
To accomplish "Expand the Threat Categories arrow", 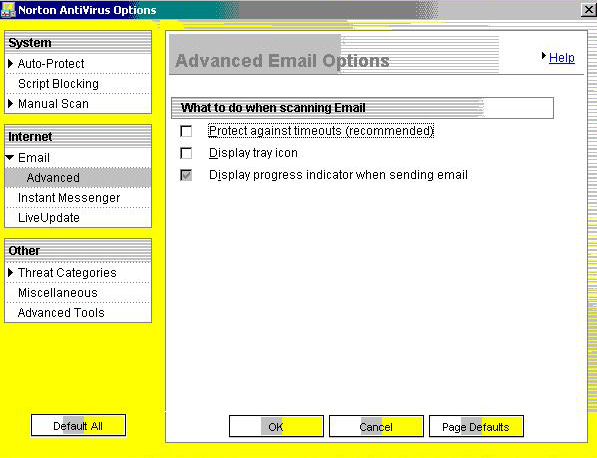I will point(11,273).
